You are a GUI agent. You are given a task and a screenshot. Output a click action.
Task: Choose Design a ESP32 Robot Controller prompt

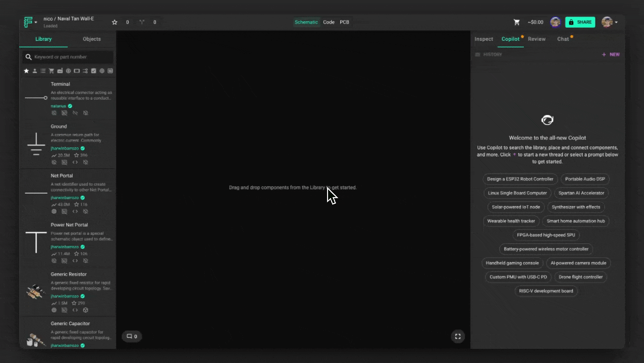(520, 179)
